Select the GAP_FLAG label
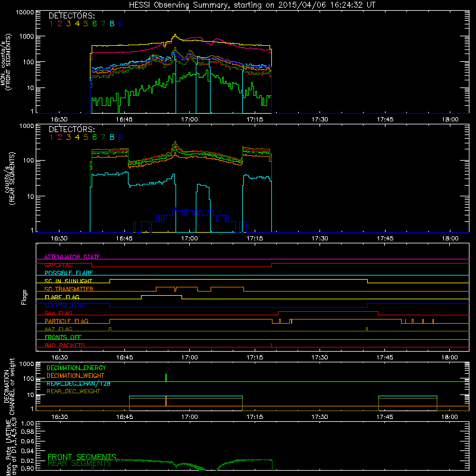This screenshot has height=476, width=476. coord(58,265)
